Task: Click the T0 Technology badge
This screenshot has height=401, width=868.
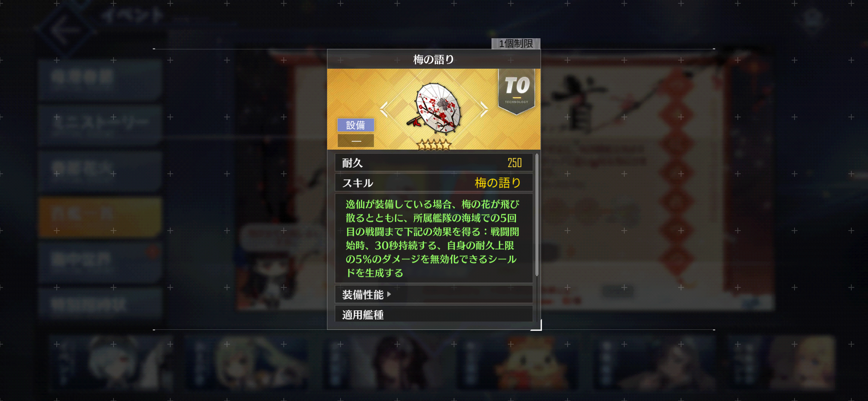Action: [x=516, y=91]
